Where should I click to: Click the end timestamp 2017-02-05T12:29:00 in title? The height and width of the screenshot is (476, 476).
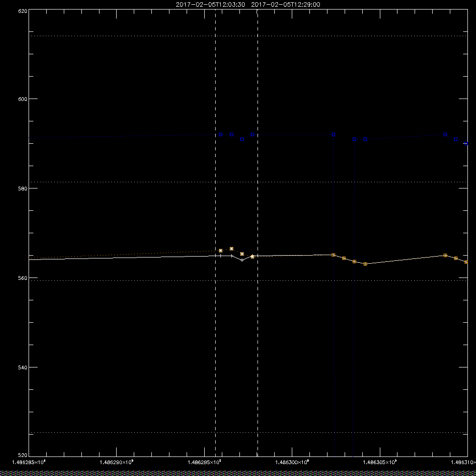[x=286, y=5]
